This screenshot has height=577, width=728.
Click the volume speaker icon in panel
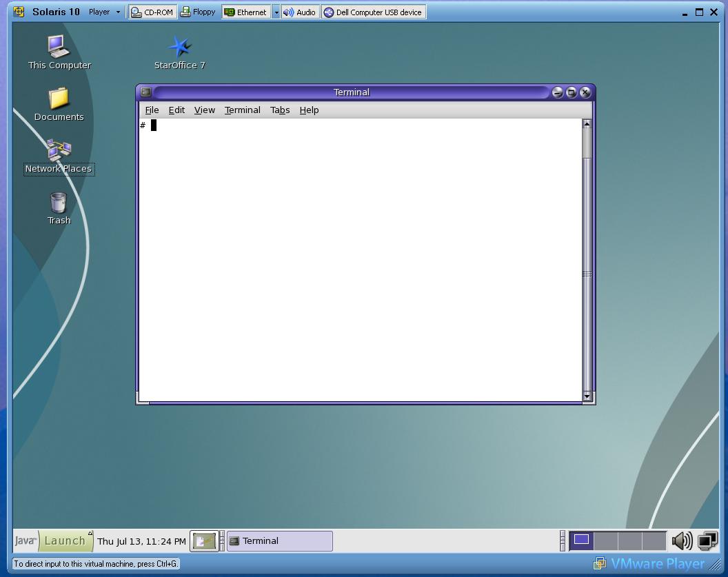click(682, 540)
